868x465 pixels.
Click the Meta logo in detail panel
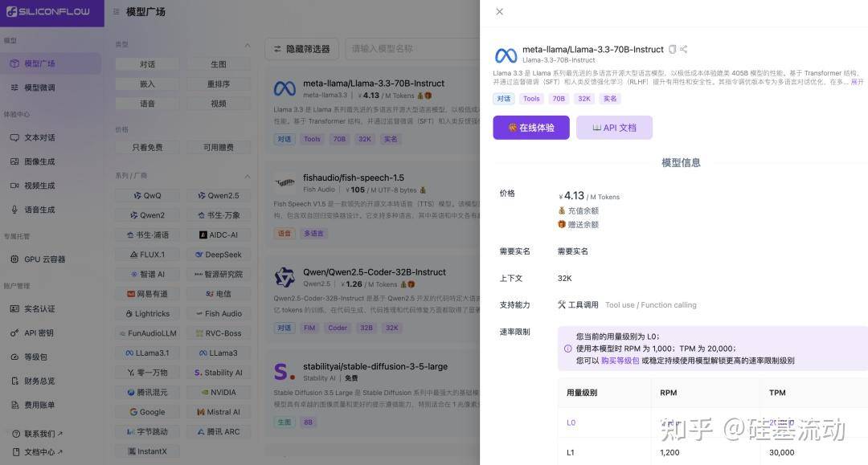506,55
